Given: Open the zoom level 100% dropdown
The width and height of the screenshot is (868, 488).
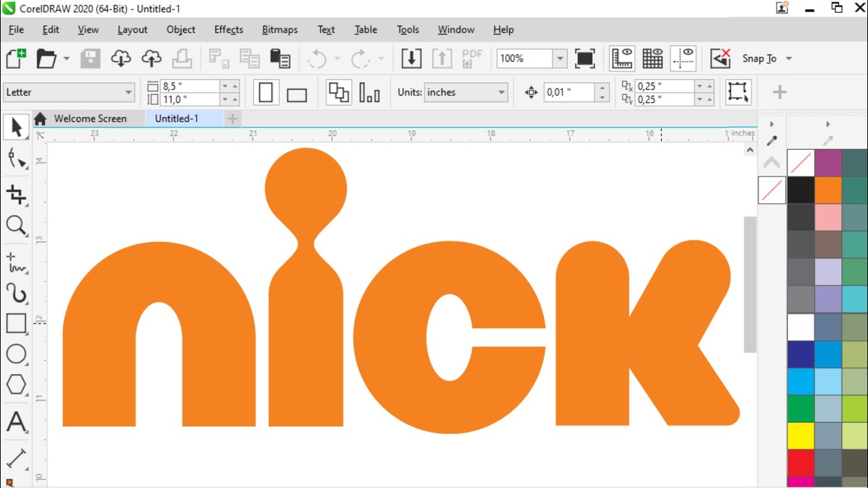Looking at the screenshot, I should (560, 58).
